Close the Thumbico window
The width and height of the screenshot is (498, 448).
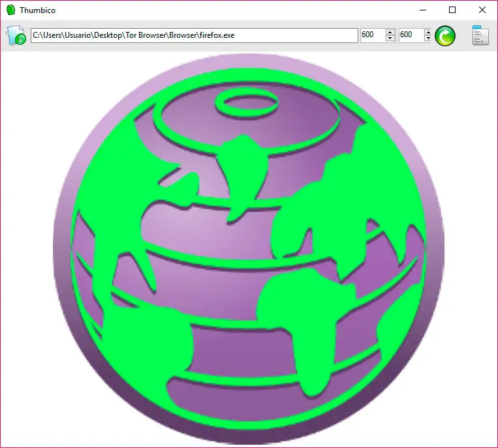[482, 10]
